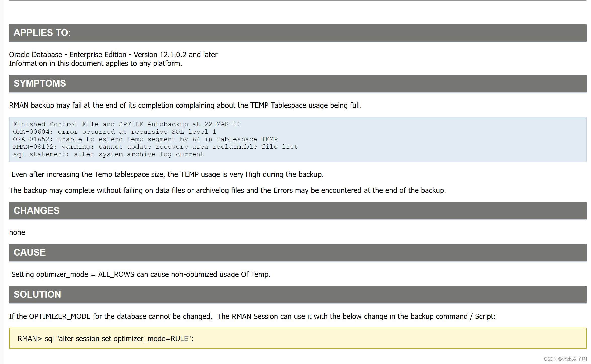The image size is (591, 364).
Task: Click the Oracle Database version 12.1.0.2 line
Action: 113,55
